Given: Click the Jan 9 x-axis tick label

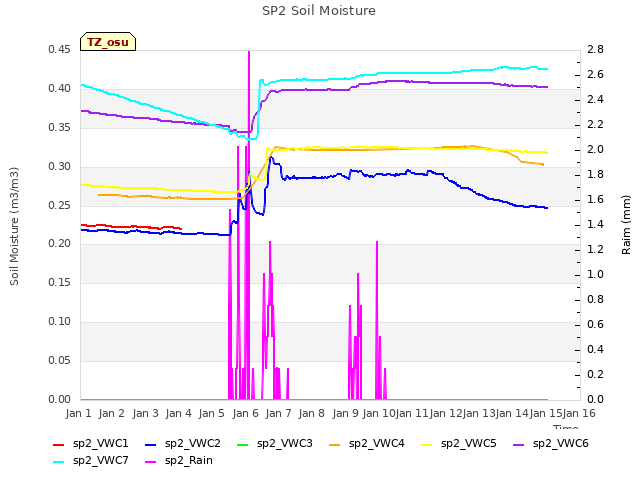Looking at the screenshot, I should [346, 413].
